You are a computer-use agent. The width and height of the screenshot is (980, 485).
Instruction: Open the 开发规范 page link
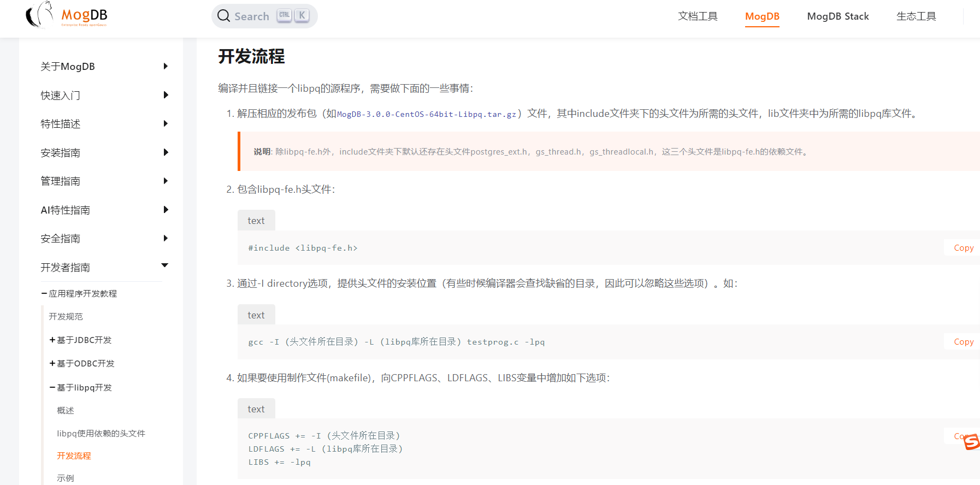(x=66, y=317)
